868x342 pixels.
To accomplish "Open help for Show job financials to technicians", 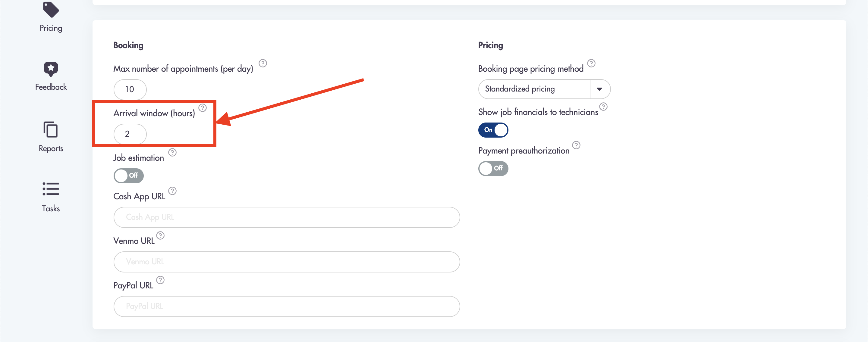I will (603, 107).
